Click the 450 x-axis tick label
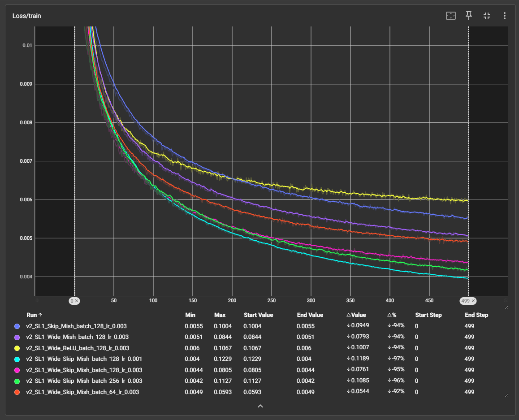Viewport: 519px width, 420px height. [429, 300]
